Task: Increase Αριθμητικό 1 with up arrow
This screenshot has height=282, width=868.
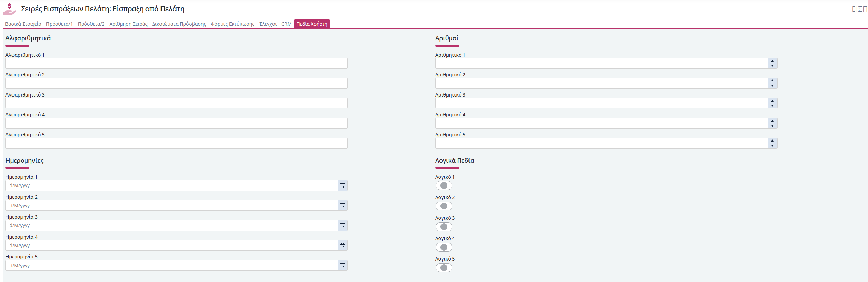Action: (x=772, y=61)
